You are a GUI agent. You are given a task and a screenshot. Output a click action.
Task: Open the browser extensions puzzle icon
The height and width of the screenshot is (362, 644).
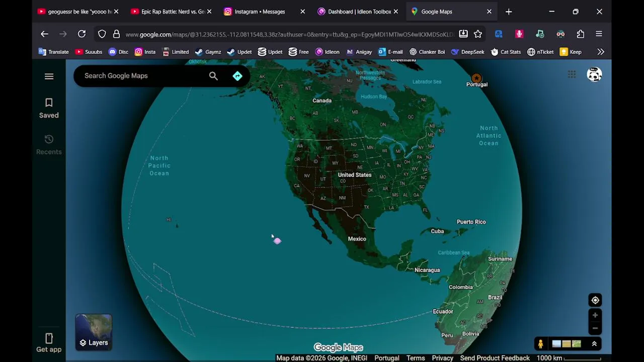click(581, 34)
